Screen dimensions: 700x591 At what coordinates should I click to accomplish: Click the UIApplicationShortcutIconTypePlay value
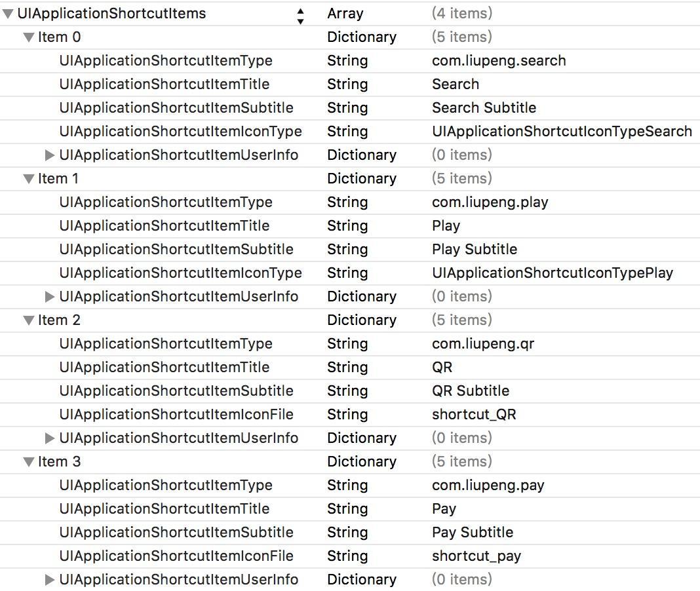pyautogui.click(x=553, y=273)
